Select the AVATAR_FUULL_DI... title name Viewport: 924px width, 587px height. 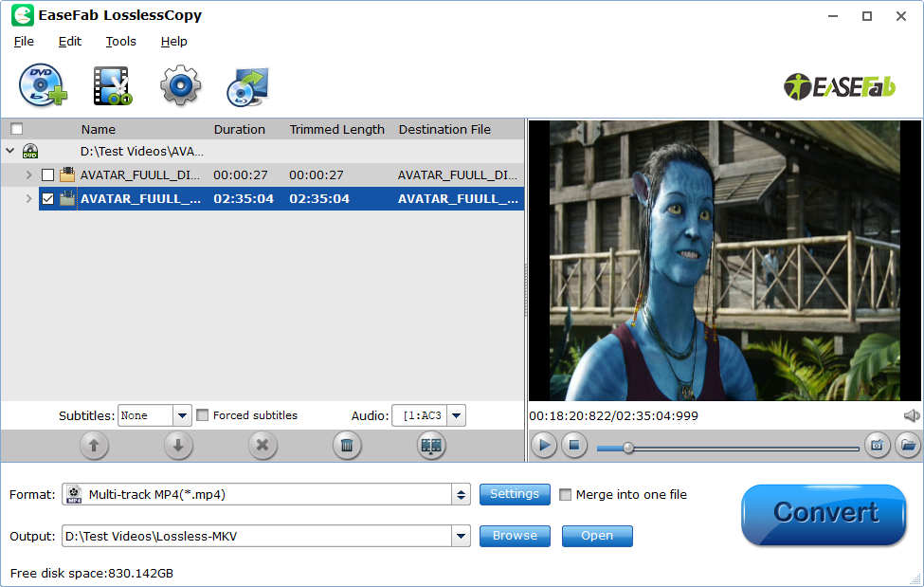pos(139,175)
